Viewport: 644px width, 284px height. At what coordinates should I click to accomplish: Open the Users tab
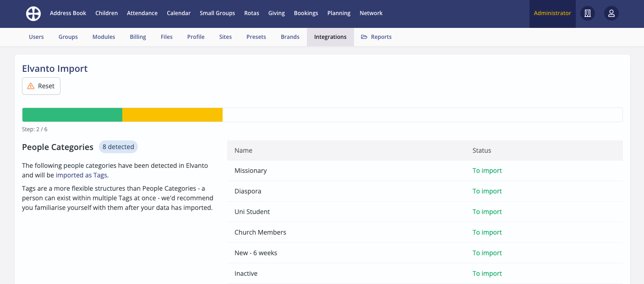point(36,37)
